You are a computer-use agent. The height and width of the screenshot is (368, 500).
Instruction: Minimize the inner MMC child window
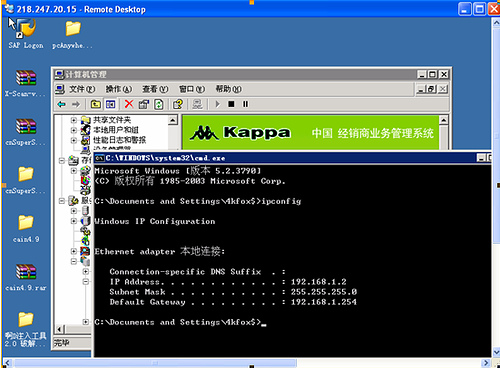point(421,89)
